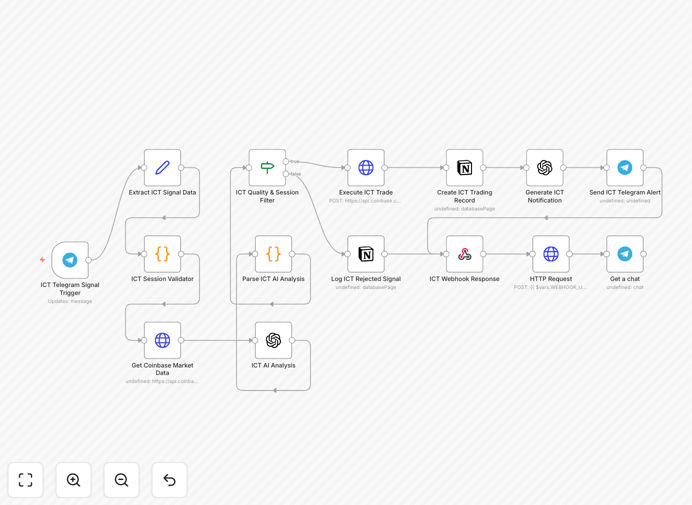Click the 'true' output of Filter node
The height and width of the screenshot is (505, 692).
point(286,162)
